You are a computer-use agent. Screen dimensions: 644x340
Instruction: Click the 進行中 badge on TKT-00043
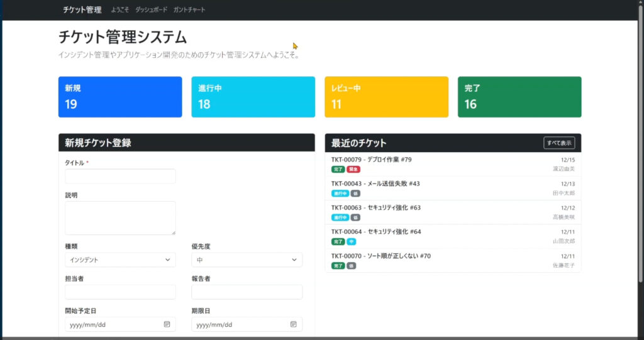pyautogui.click(x=340, y=193)
